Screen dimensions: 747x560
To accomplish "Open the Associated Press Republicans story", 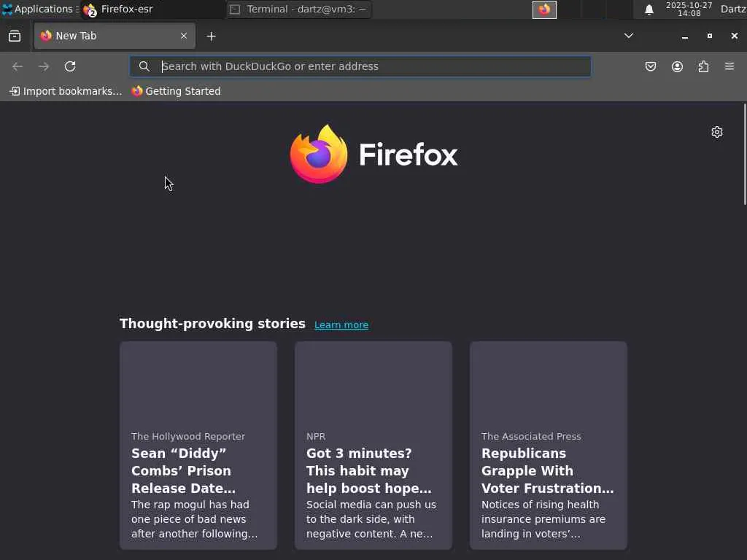I will click(549, 446).
